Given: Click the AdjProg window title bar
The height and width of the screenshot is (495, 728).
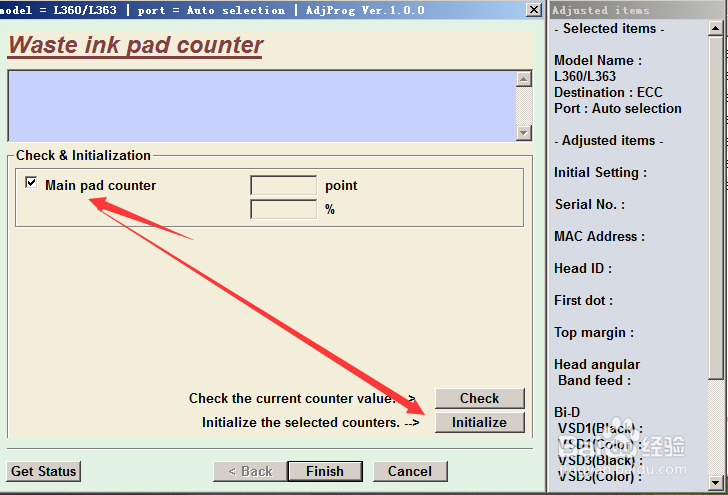Looking at the screenshot, I should (262, 10).
